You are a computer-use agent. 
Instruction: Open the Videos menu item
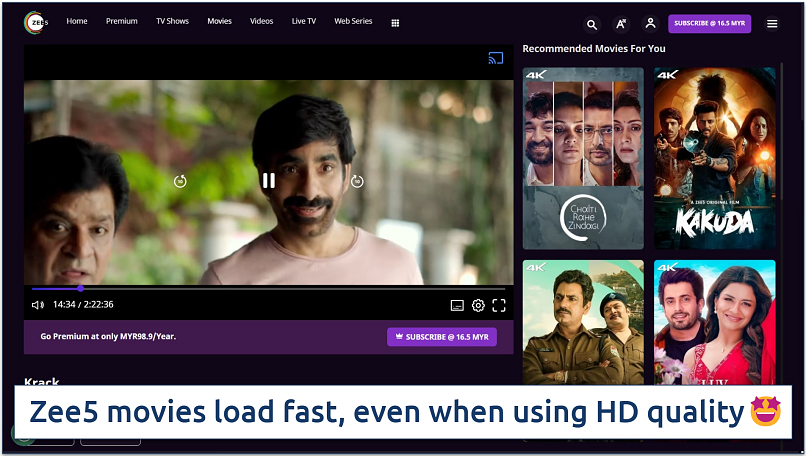click(x=261, y=21)
